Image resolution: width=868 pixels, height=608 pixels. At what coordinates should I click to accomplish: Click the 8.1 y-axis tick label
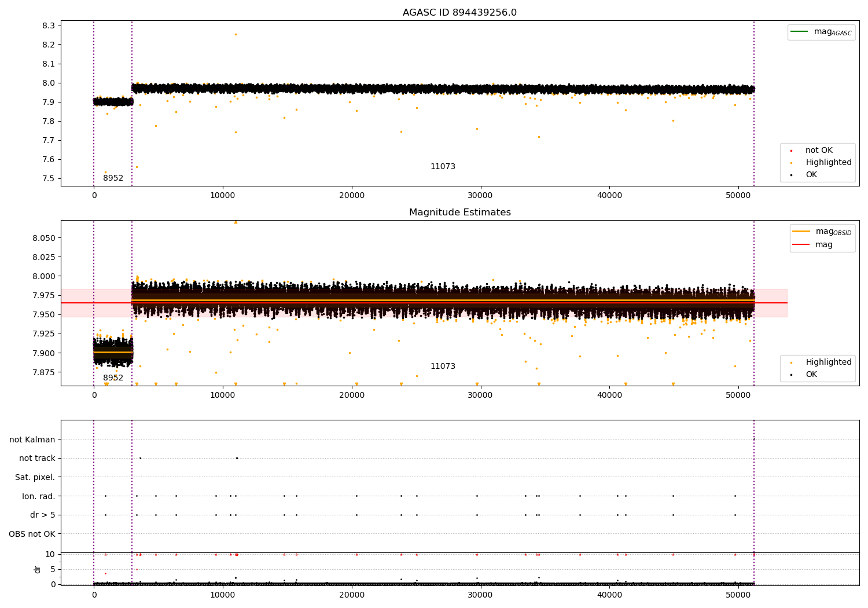click(x=49, y=64)
